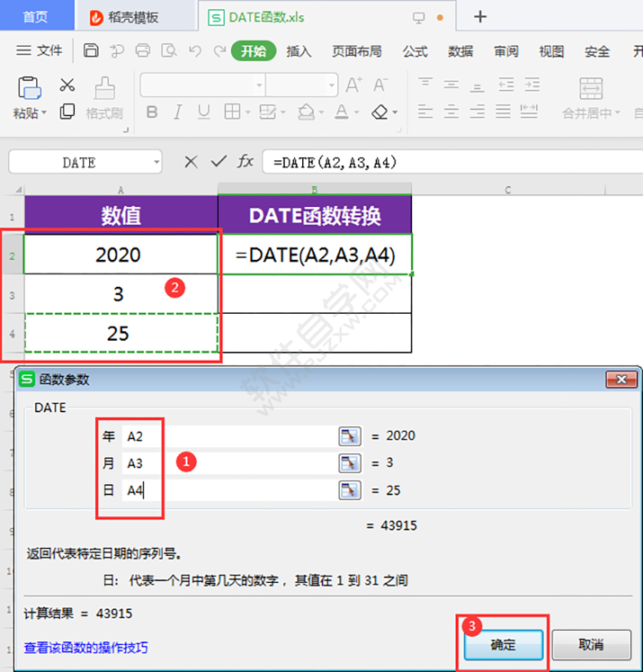Decrease indent icon
The height and width of the screenshot is (672, 643).
click(506, 85)
